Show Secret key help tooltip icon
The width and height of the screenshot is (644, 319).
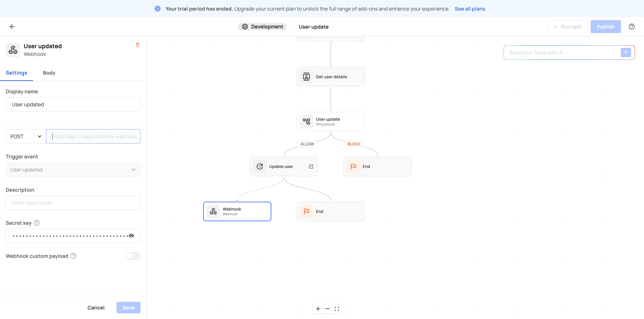click(36, 223)
